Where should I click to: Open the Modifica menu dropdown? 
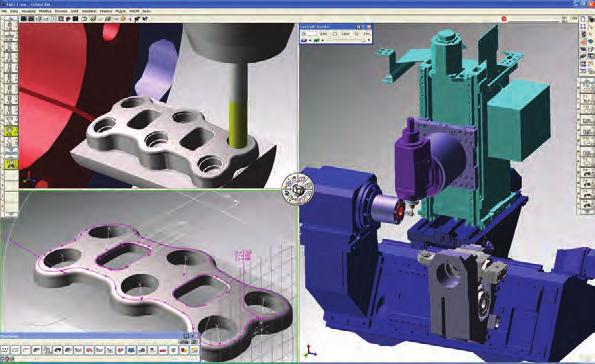coord(45,11)
